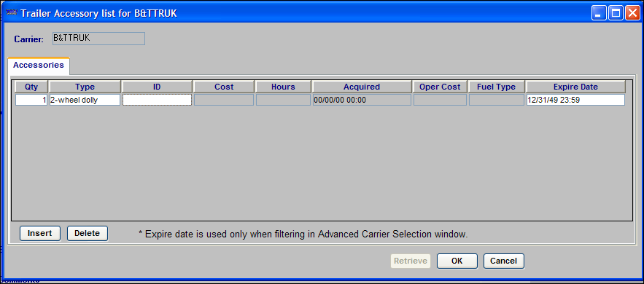The width and height of the screenshot is (644, 284).
Task: Confirm with the OK button
Action: tap(457, 261)
